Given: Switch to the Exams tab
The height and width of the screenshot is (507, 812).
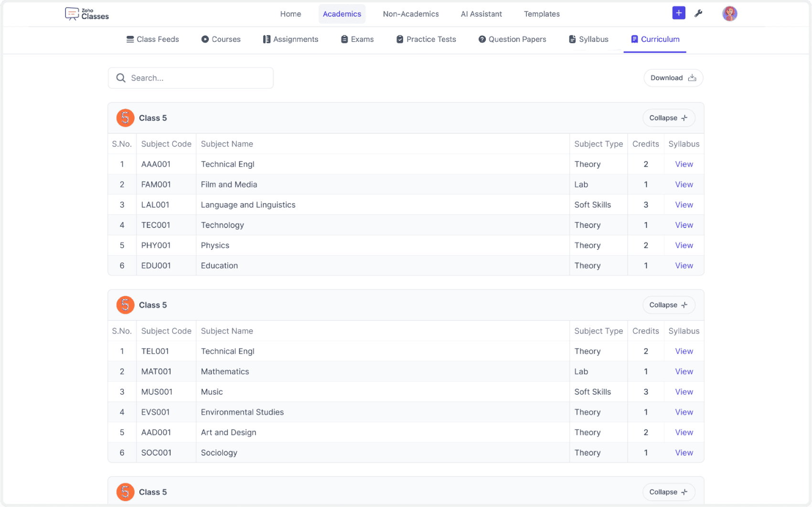Looking at the screenshot, I should (357, 39).
